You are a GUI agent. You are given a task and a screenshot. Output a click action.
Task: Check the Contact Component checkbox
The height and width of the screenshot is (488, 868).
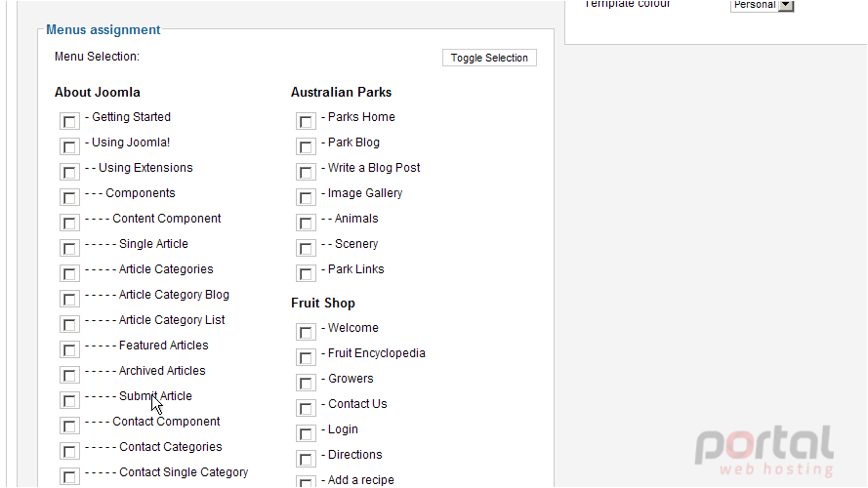pos(69,427)
